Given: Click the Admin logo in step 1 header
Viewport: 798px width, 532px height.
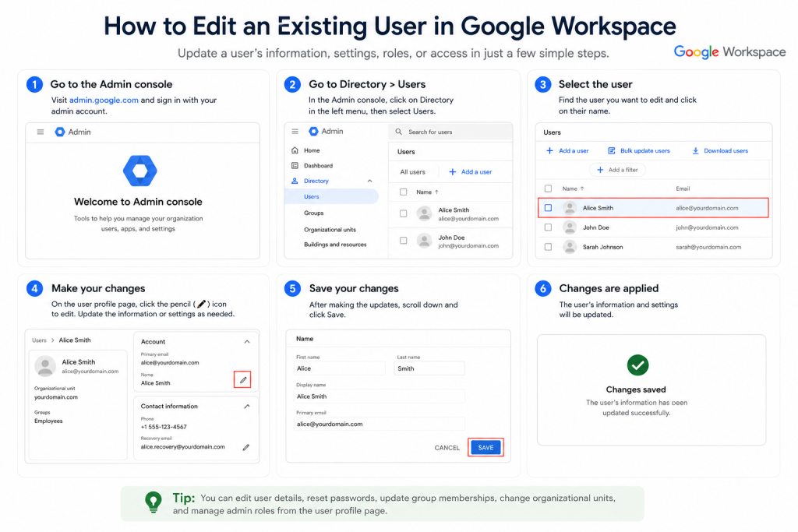Looking at the screenshot, I should click(60, 132).
